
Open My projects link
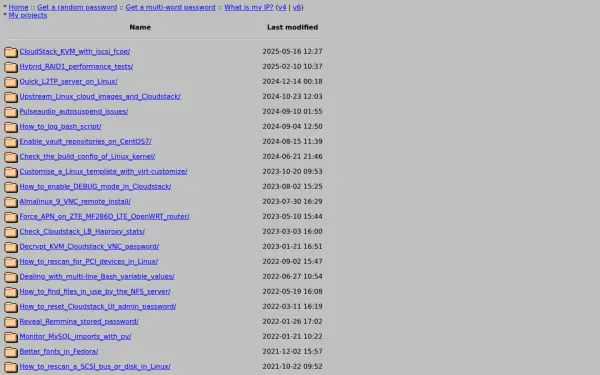point(28,15)
